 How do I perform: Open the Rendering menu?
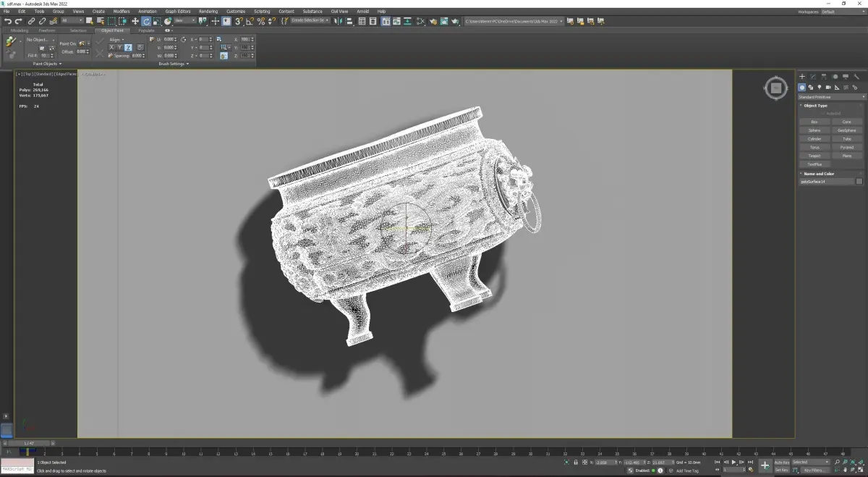208,12
